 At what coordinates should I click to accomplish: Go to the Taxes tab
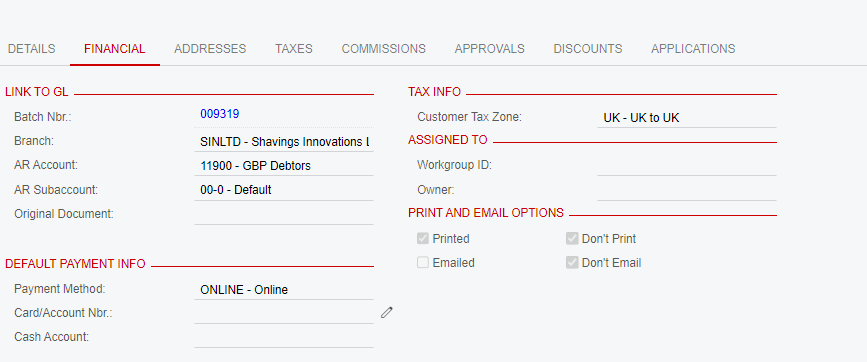[x=294, y=49]
